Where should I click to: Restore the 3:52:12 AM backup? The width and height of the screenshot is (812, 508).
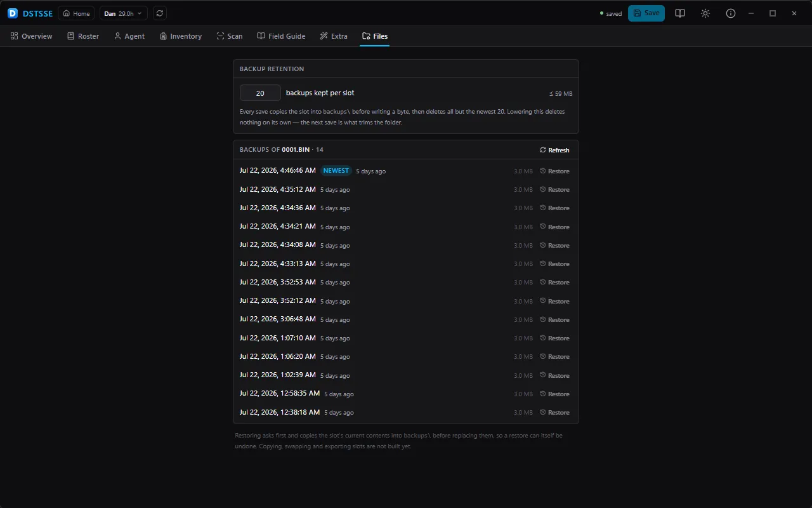tap(554, 301)
